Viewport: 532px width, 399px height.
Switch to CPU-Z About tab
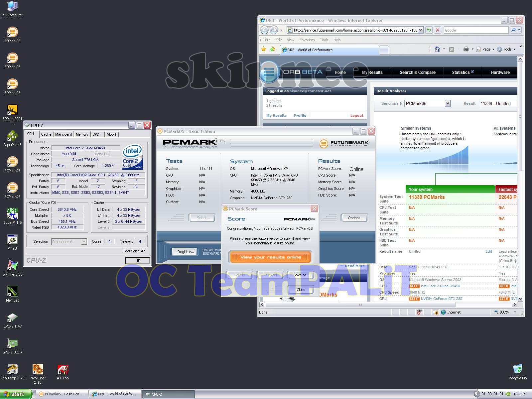click(x=111, y=134)
